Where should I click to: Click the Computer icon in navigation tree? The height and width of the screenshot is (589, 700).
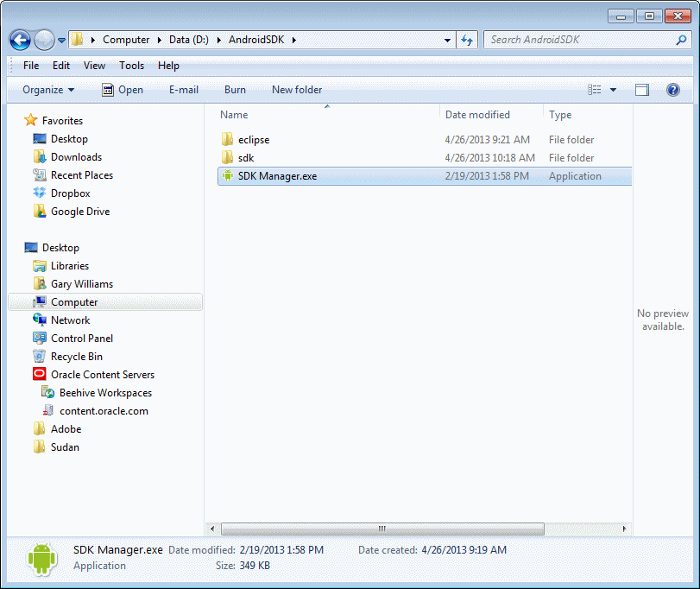(x=40, y=302)
